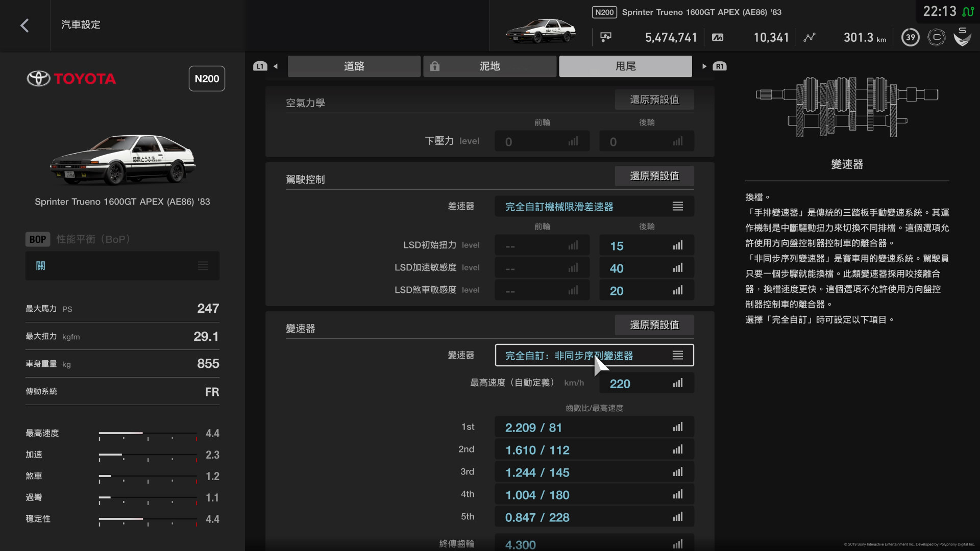The image size is (980, 551).
Task: Adjust 4th gear ratio 1.004 / 180
Action: (594, 494)
